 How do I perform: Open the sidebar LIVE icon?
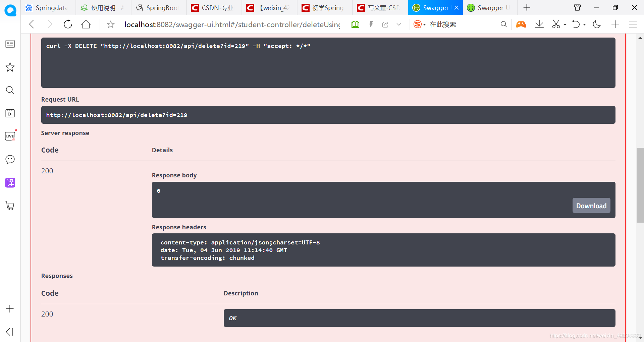[x=10, y=136]
